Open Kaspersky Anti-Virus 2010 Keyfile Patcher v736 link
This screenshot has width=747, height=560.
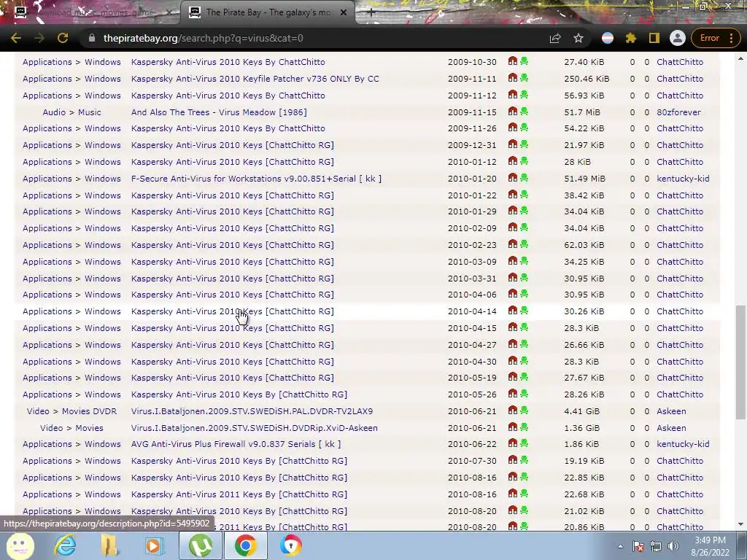[255, 79]
